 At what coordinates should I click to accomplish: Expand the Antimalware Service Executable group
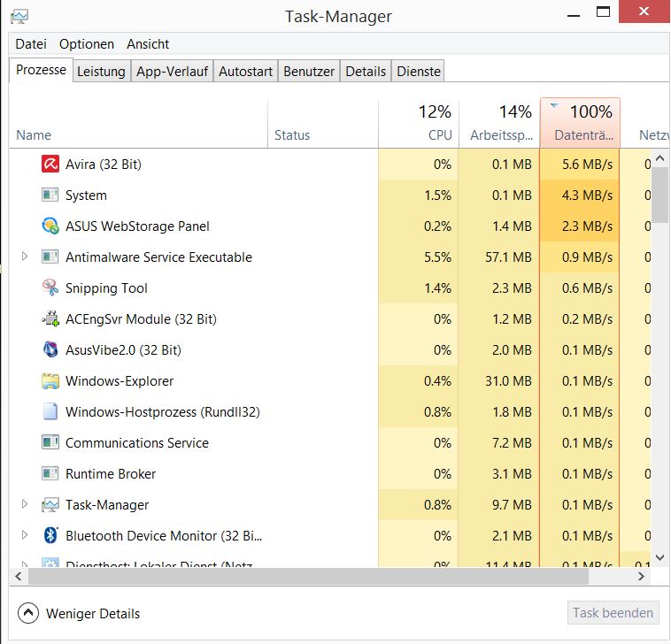pos(25,257)
